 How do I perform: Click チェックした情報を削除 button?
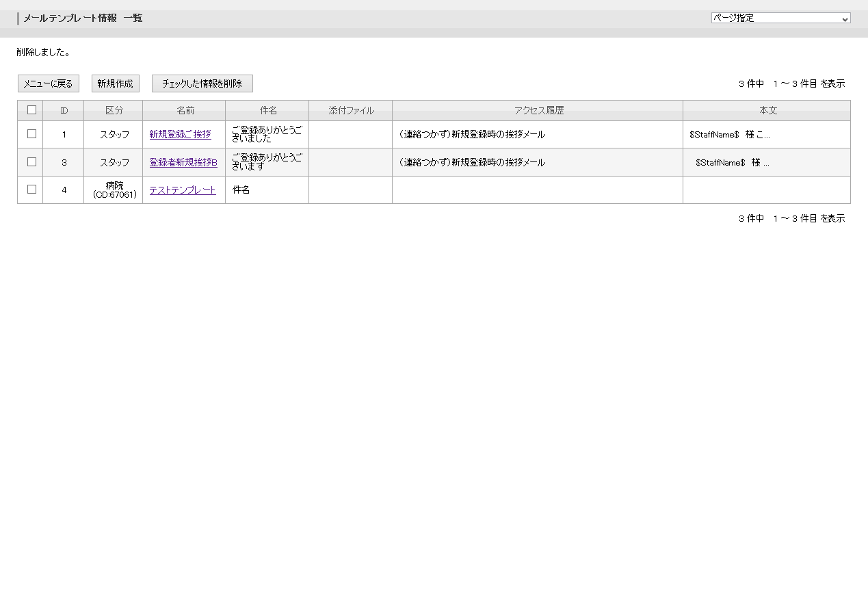[x=202, y=83]
